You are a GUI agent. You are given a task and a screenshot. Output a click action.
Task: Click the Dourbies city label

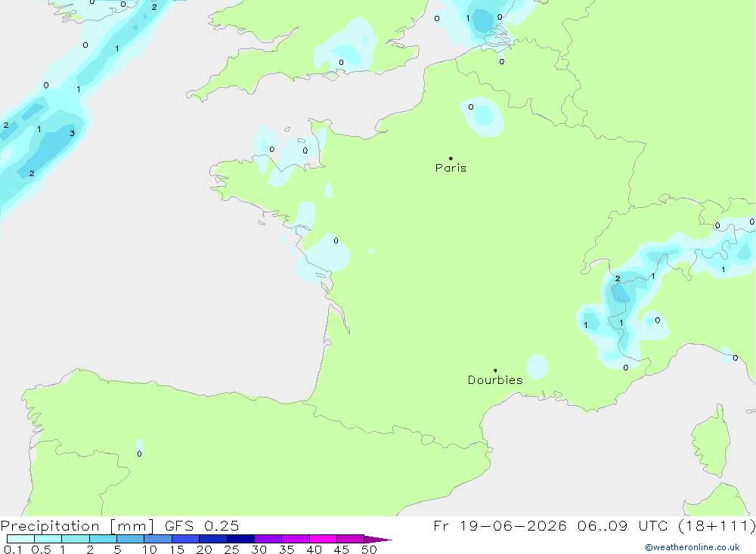coord(495,380)
